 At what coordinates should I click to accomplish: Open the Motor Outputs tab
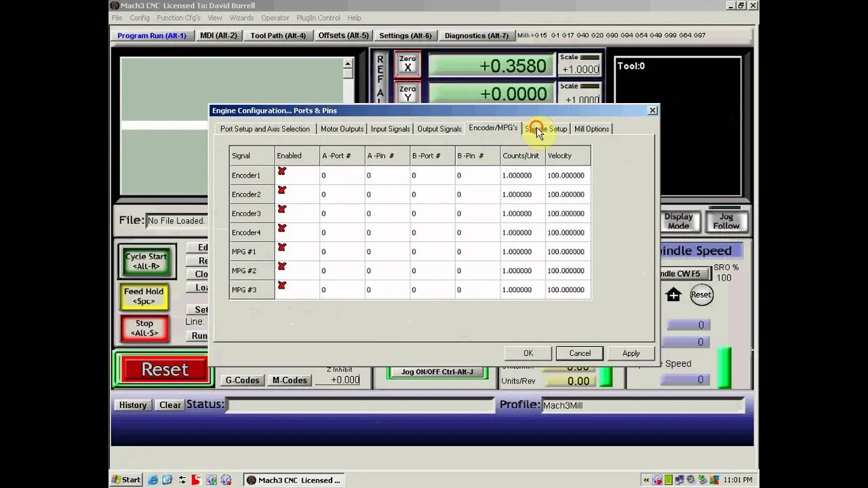[342, 129]
